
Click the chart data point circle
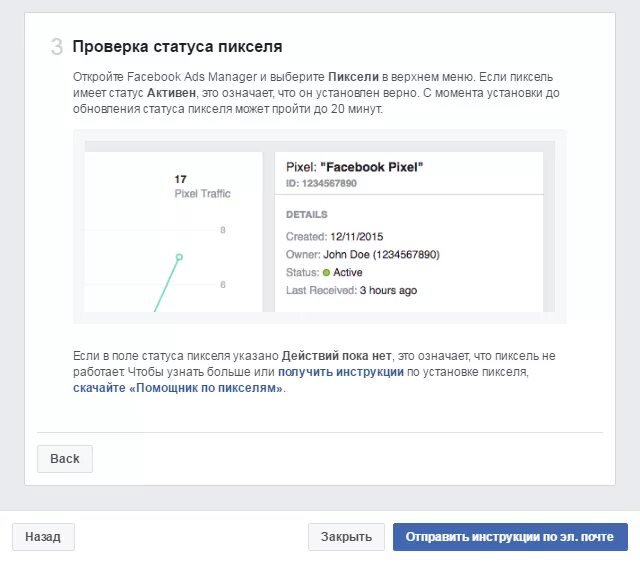tap(179, 257)
